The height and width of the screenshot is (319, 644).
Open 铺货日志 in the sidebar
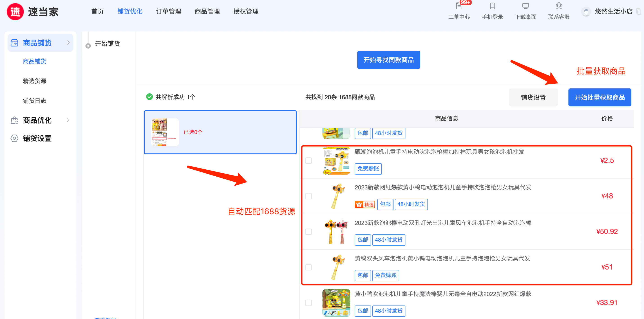click(x=34, y=101)
